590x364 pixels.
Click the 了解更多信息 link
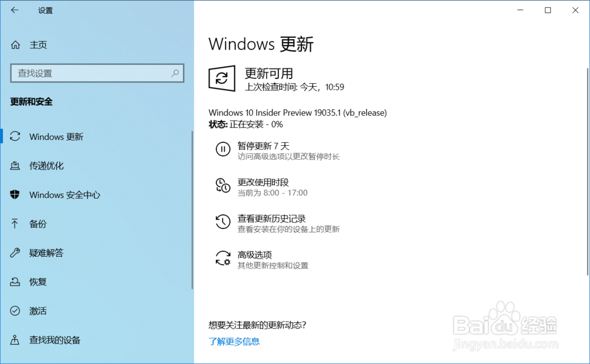[x=234, y=341]
